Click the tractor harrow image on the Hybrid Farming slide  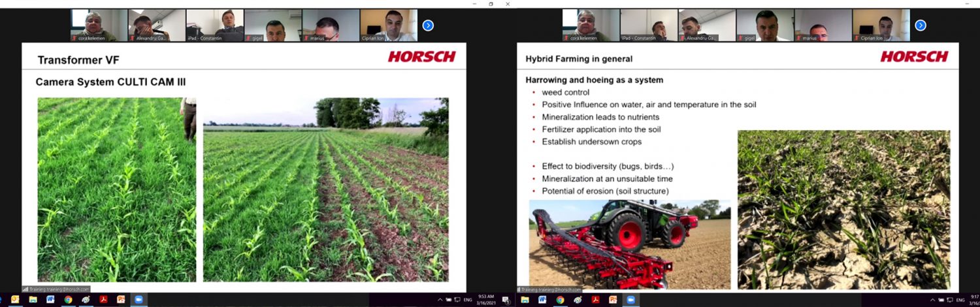(630, 244)
